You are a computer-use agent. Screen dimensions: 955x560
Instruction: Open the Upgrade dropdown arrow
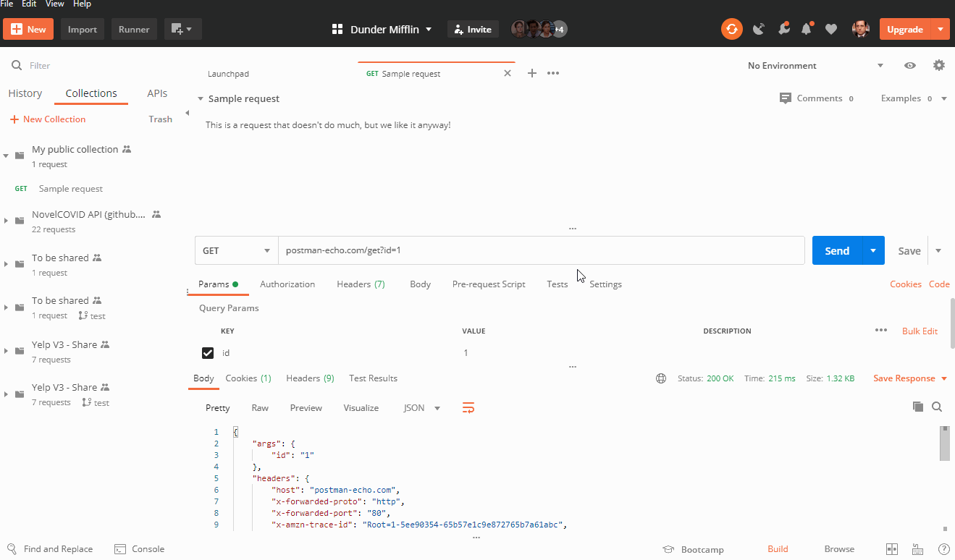coord(940,29)
